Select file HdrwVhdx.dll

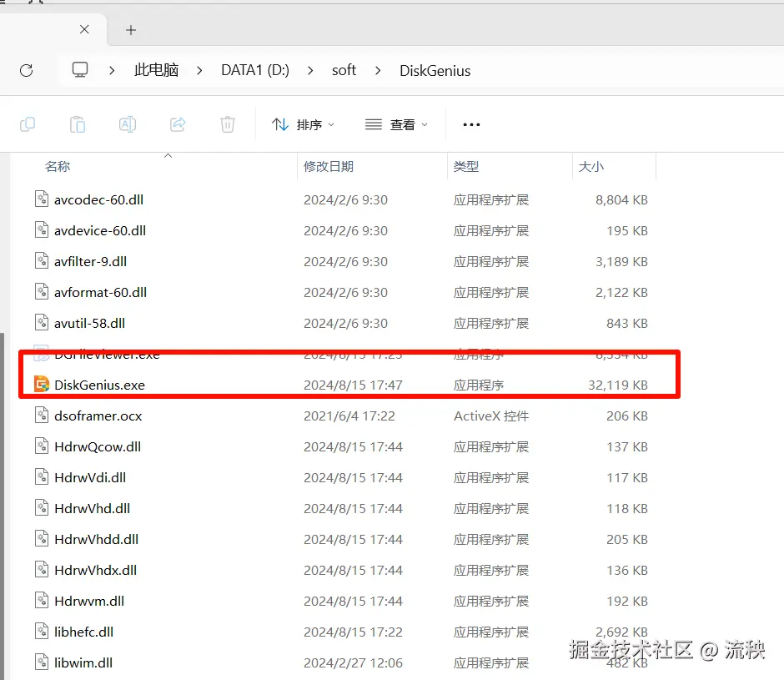pos(96,570)
